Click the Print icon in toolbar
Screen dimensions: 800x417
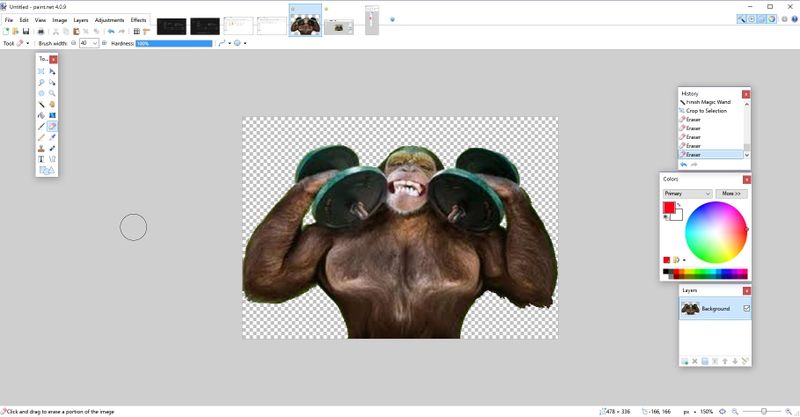click(x=41, y=32)
